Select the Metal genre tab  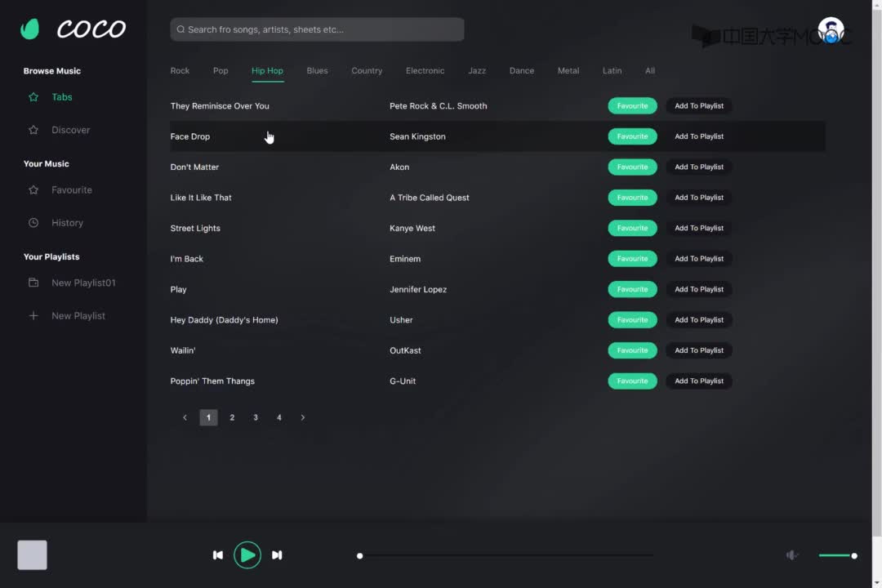(568, 71)
